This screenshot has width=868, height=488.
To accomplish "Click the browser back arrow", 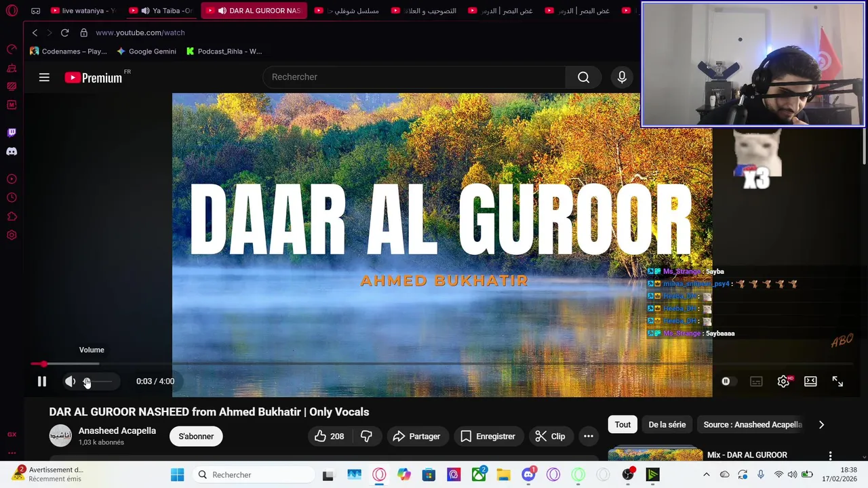I will tap(35, 33).
